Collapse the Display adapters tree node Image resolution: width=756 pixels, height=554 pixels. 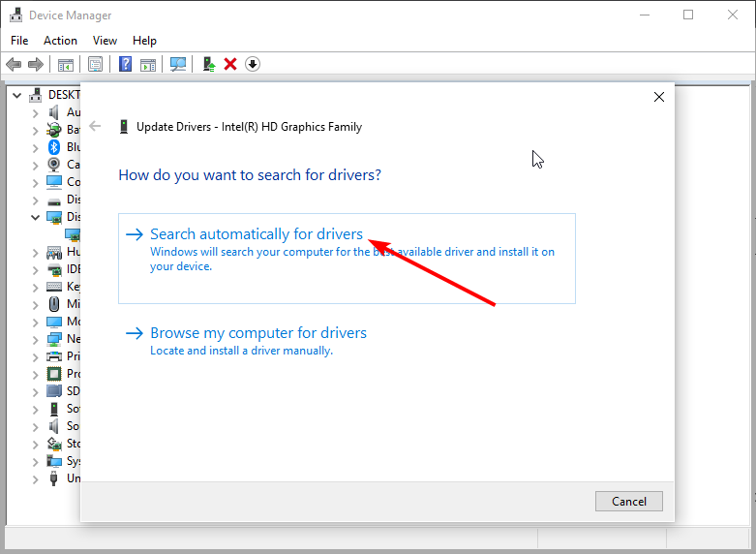click(x=35, y=217)
